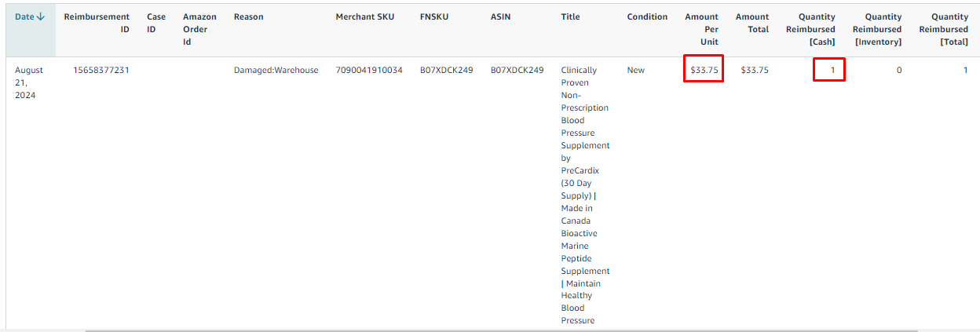Select the Condition column header
Viewport: 980px width, 332px height.
pyautogui.click(x=647, y=16)
